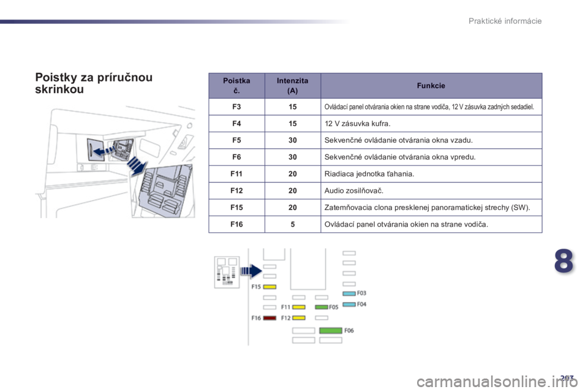Click the 'F3' table cell

tap(236, 107)
